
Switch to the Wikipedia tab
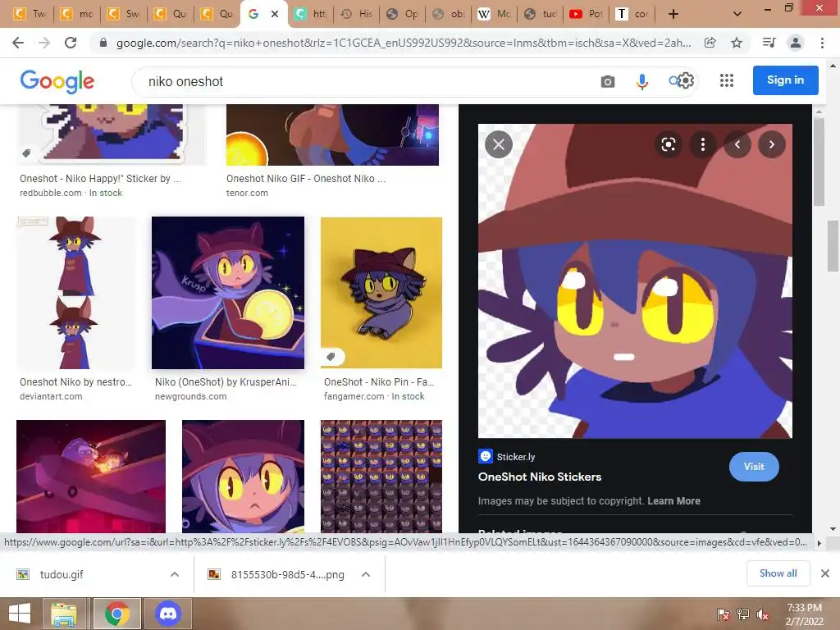493,14
